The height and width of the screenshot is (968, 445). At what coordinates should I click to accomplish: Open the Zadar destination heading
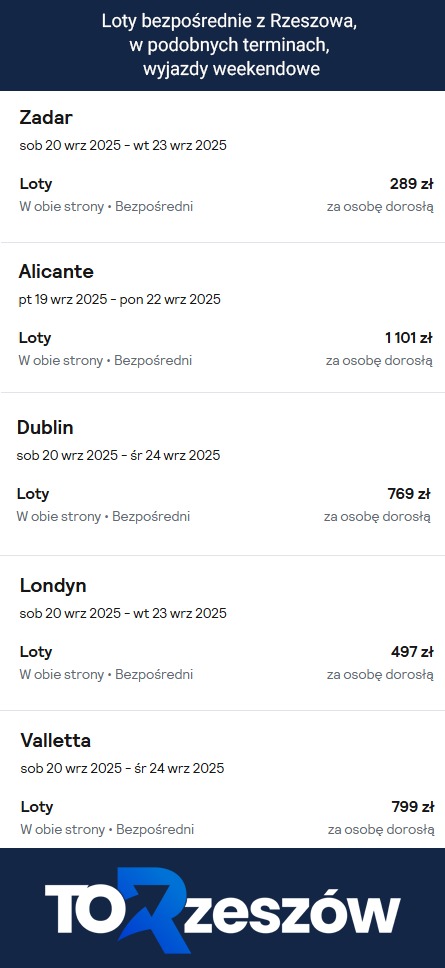click(x=46, y=117)
